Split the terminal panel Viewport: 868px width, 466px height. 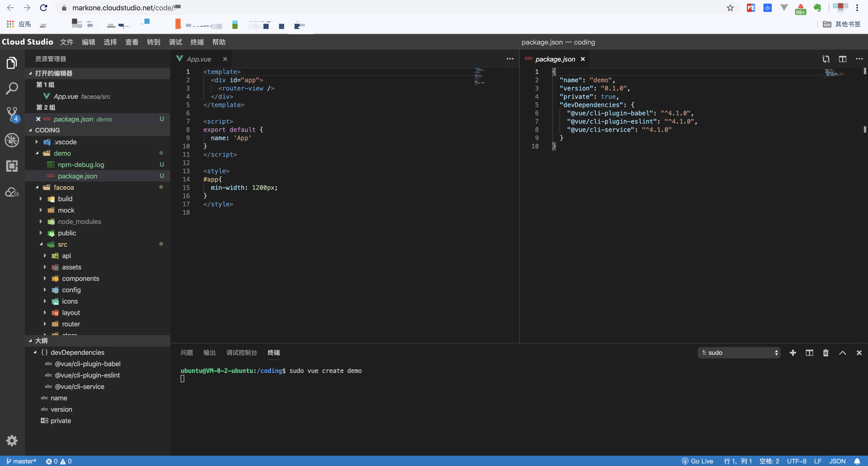809,352
